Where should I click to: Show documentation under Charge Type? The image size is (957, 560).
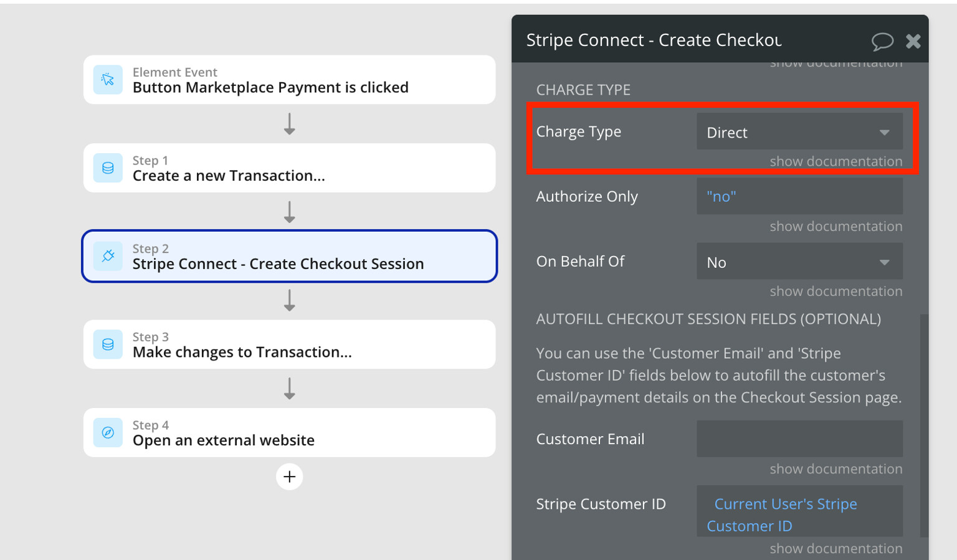836,161
